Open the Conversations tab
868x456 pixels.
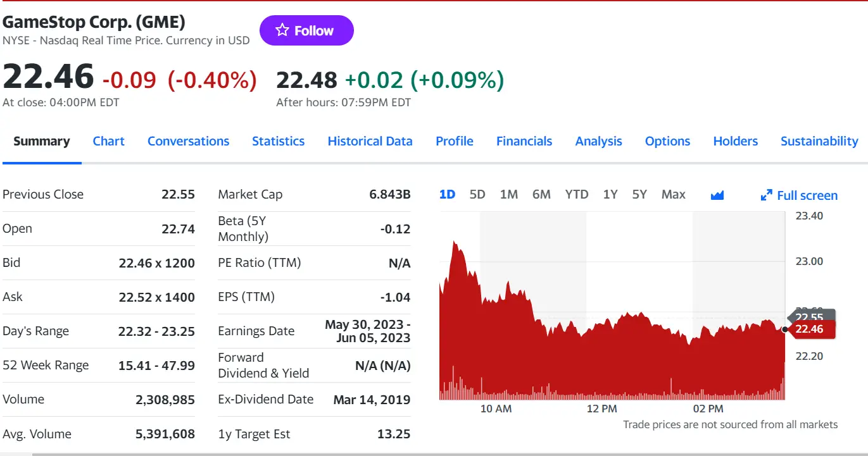coord(188,141)
